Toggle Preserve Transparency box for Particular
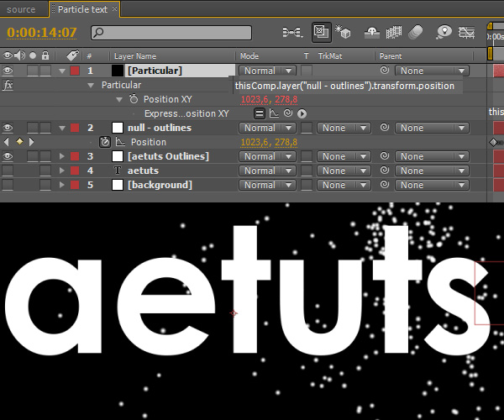 [x=307, y=71]
